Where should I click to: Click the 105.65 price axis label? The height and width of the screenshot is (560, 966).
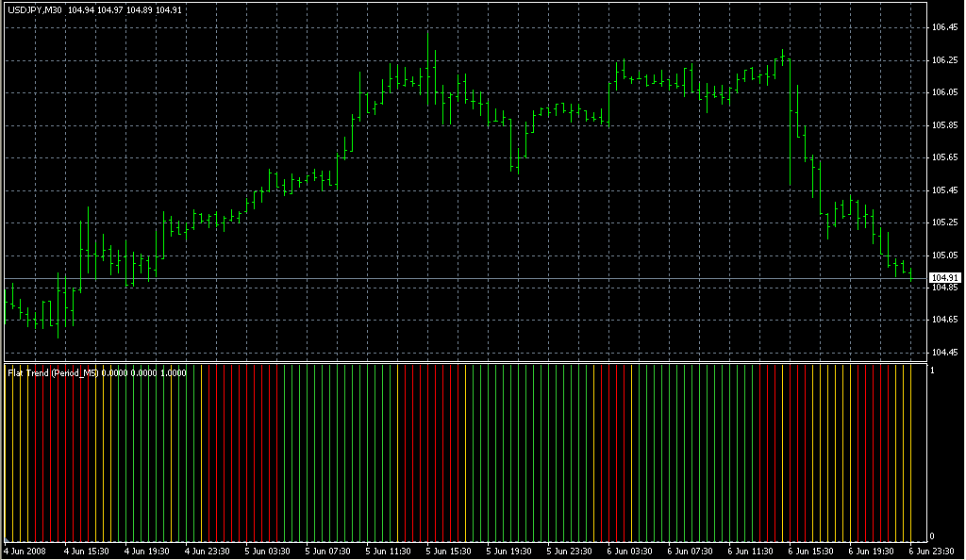coord(943,157)
